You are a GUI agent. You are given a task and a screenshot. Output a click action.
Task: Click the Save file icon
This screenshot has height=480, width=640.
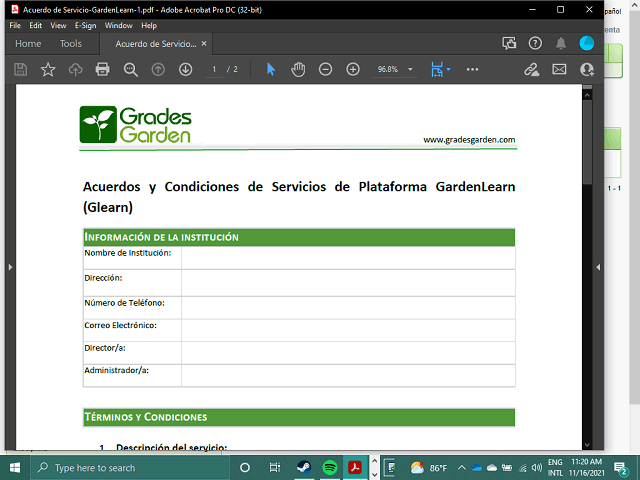click(x=20, y=69)
